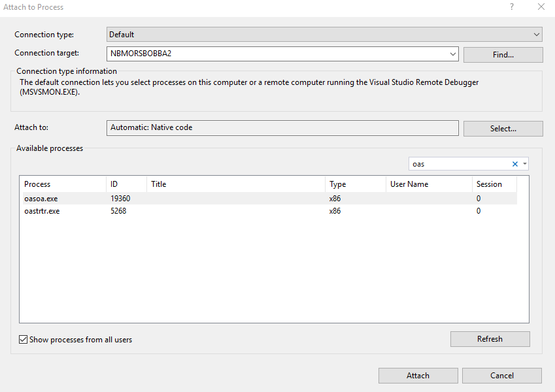Click the help question mark icon
The width and height of the screenshot is (555, 392).
click(512, 7)
